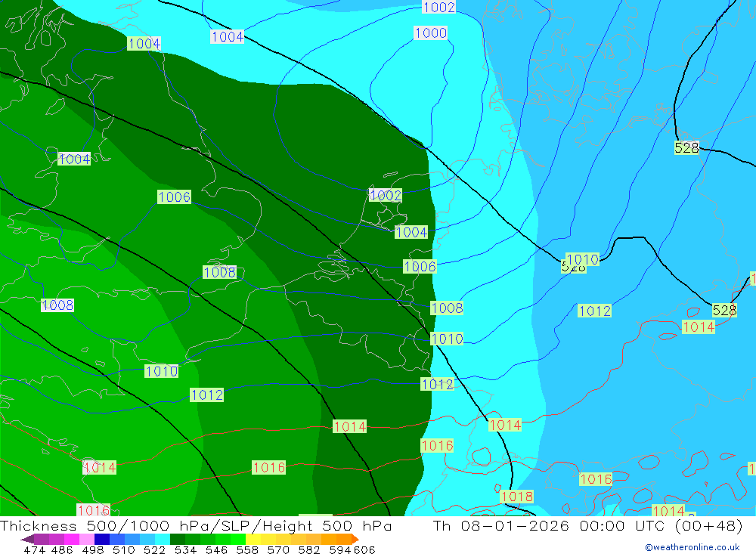This screenshot has height=554, width=756.
Task: Click the 546 legend value
Action: [x=216, y=550]
